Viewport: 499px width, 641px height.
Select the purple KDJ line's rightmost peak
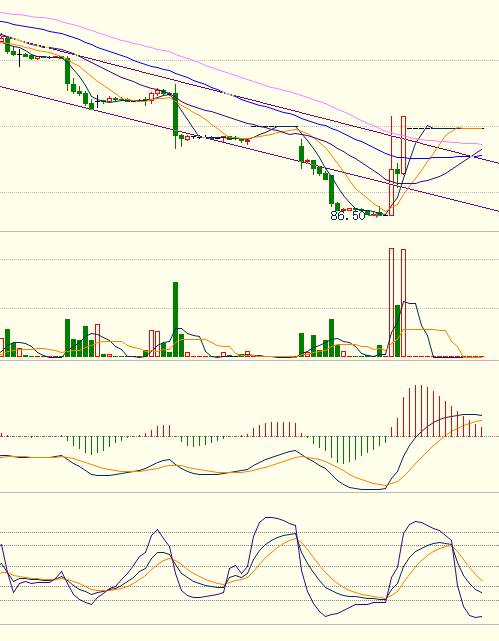(416, 522)
